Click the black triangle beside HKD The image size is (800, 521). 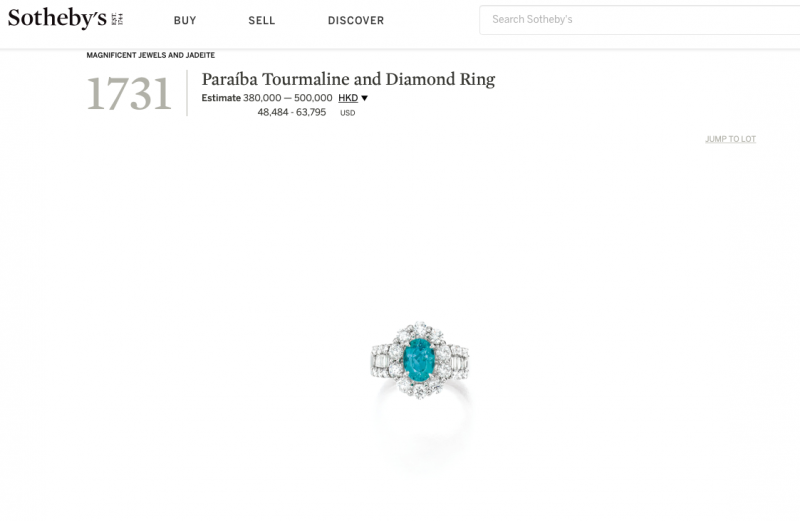pyautogui.click(x=364, y=98)
